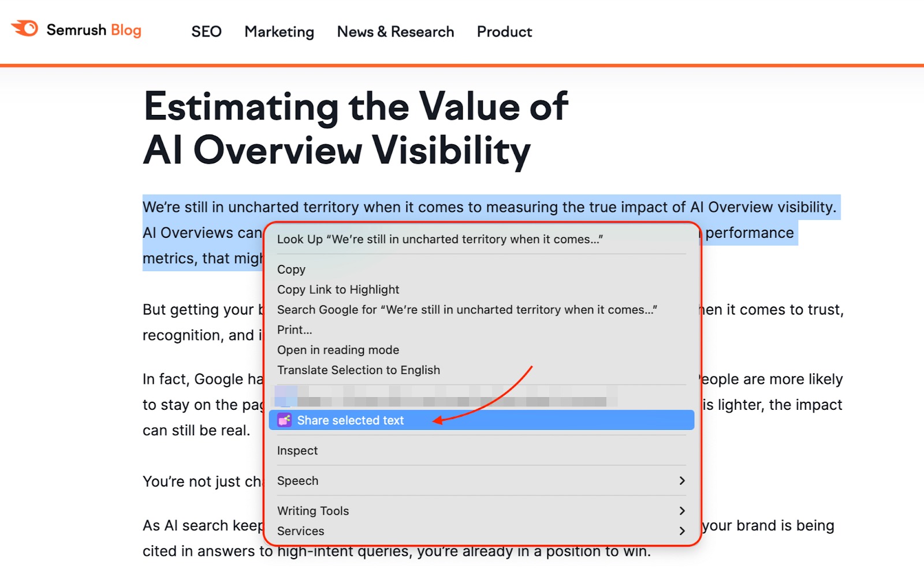The image size is (924, 580).
Task: Choose Copy Link to Highlight
Action: point(338,290)
